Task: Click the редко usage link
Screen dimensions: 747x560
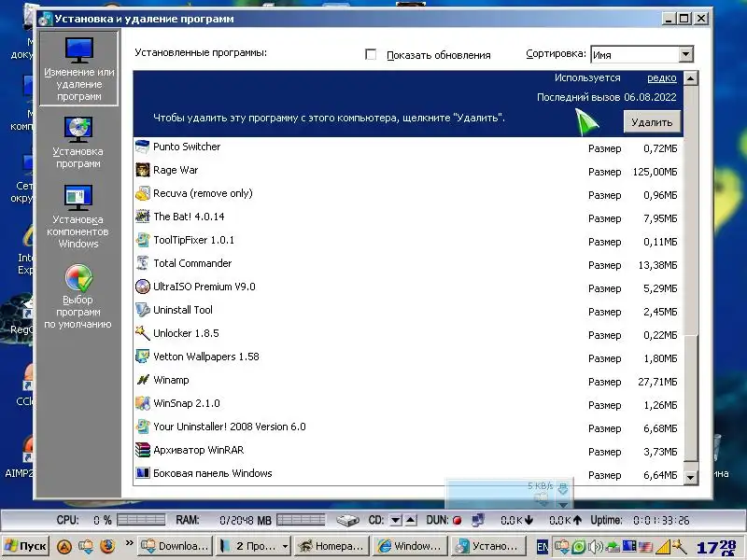Action: point(662,77)
